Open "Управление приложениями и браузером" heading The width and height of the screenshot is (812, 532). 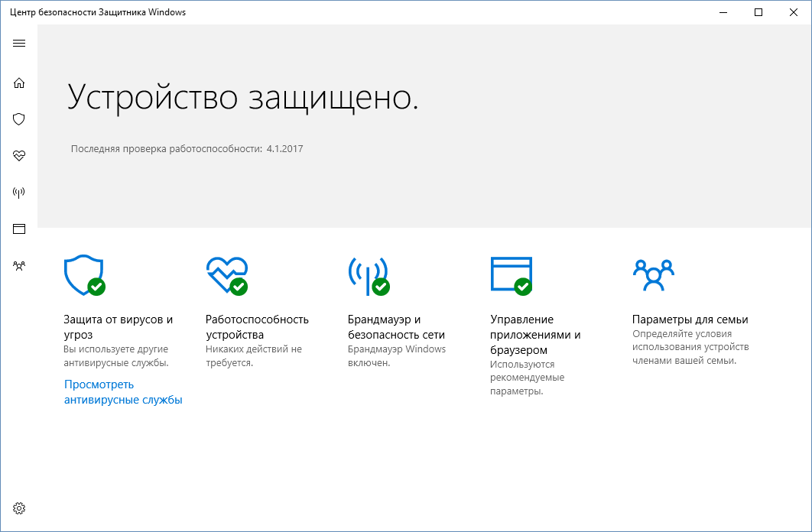535,335
